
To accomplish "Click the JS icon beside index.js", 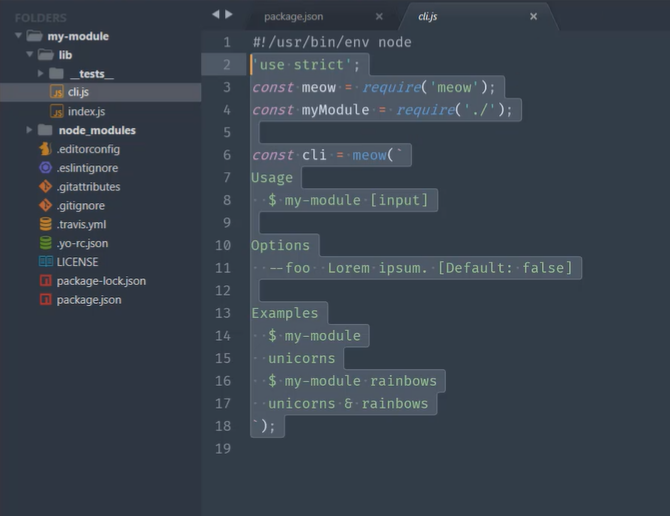I will 57,111.
